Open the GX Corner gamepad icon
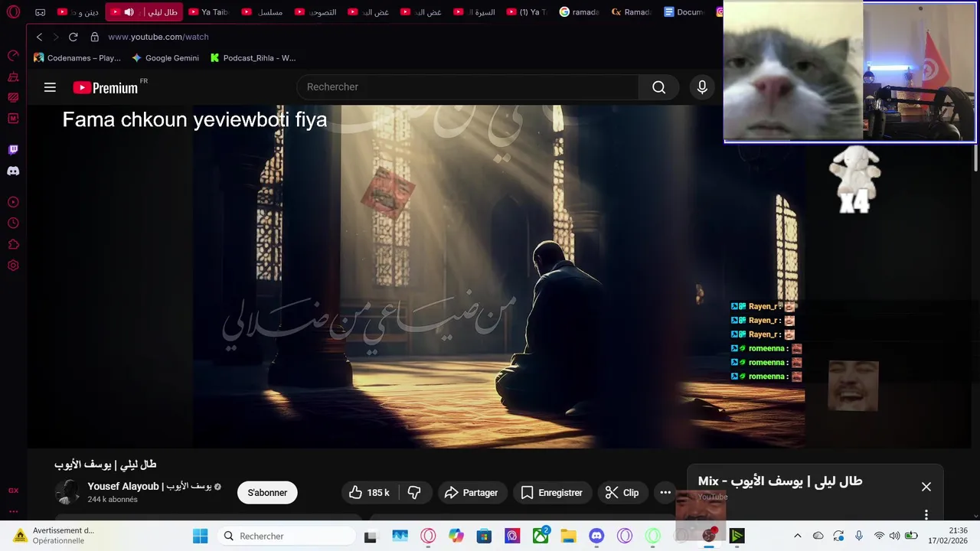 click(41, 12)
